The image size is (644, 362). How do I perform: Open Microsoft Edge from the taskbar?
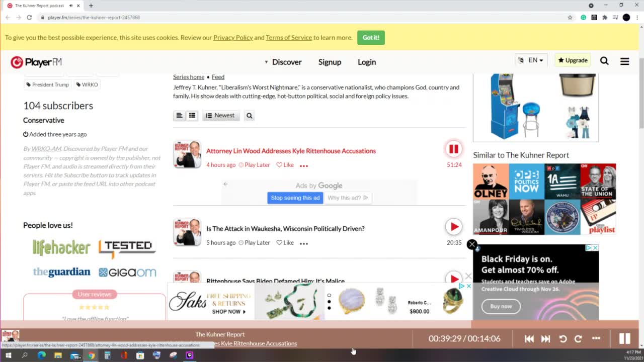[x=41, y=355]
